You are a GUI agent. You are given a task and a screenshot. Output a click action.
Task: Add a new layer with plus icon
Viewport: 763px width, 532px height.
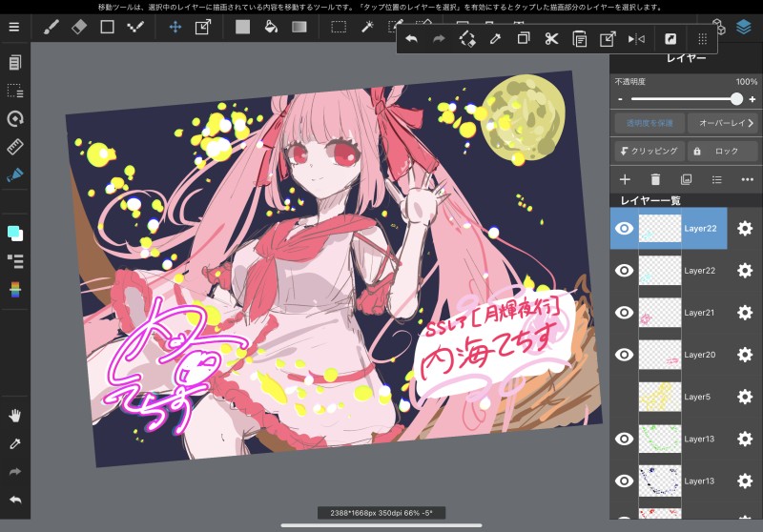click(x=625, y=180)
